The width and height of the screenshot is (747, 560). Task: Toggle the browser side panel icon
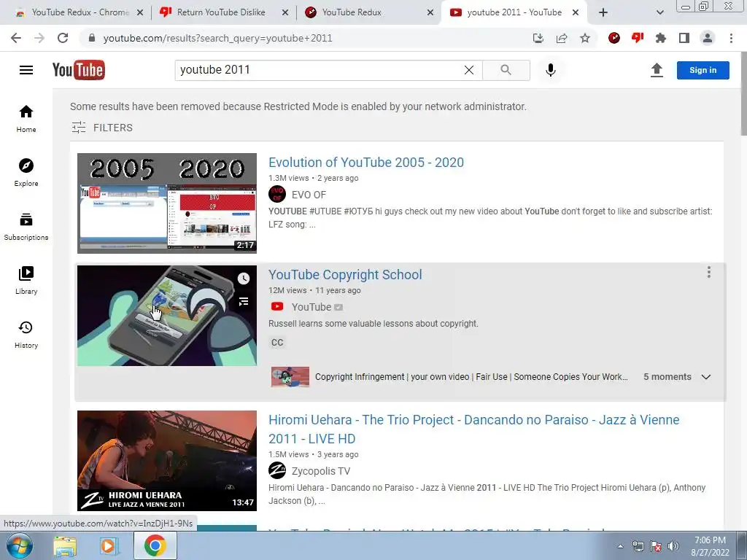(684, 38)
